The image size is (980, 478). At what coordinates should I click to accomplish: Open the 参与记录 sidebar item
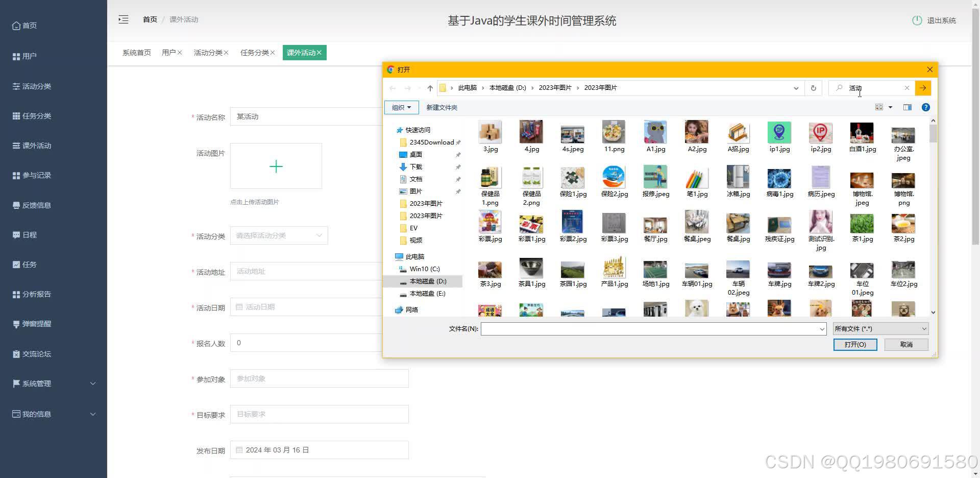point(36,175)
